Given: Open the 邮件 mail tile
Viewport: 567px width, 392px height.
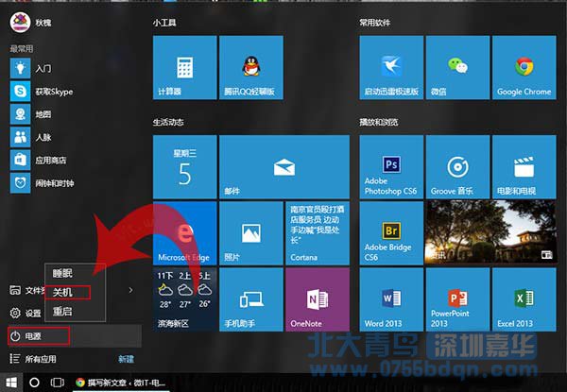Looking at the screenshot, I should [x=284, y=167].
